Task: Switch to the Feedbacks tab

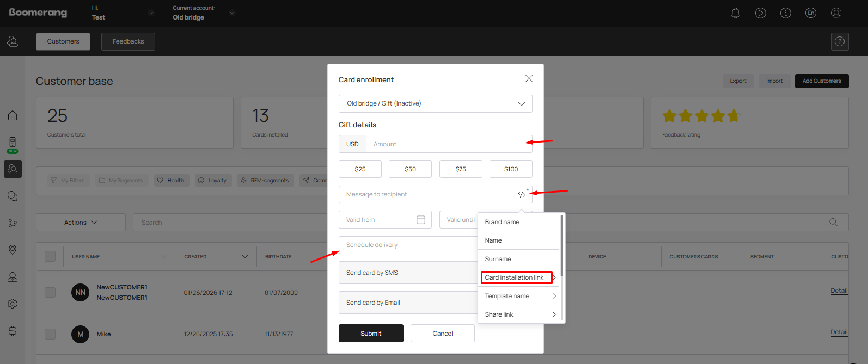Action: [128, 41]
